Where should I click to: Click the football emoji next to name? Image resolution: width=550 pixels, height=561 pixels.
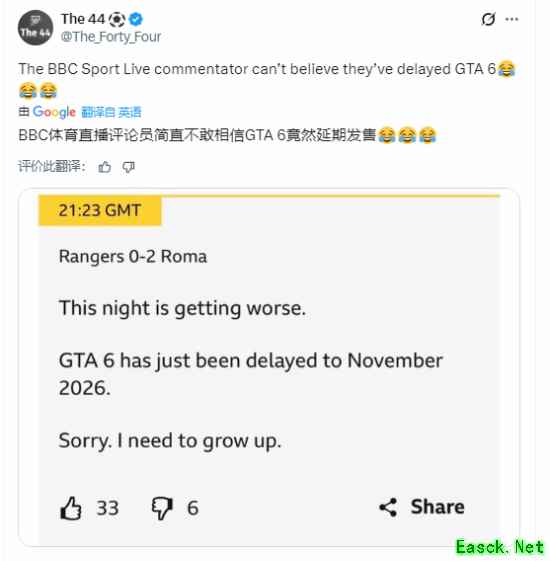click(x=117, y=19)
